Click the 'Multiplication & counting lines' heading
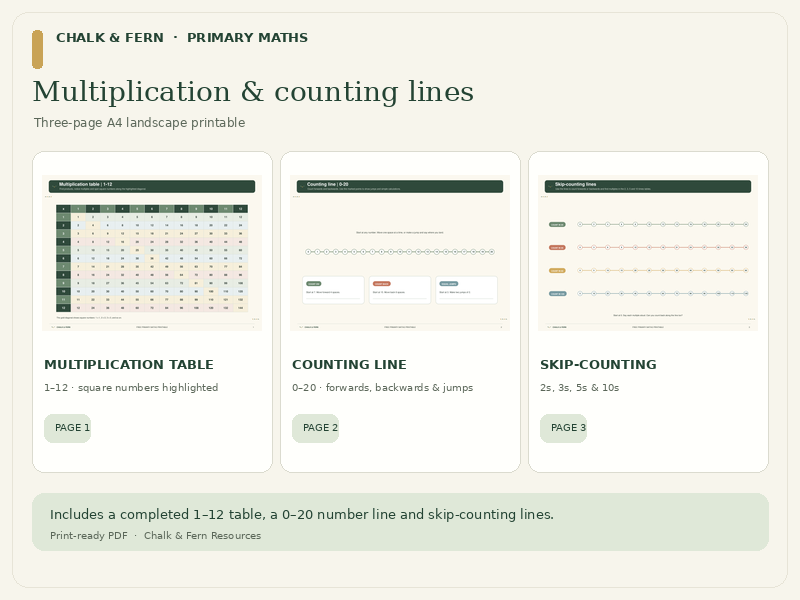This screenshot has height=600, width=800. coord(254,92)
